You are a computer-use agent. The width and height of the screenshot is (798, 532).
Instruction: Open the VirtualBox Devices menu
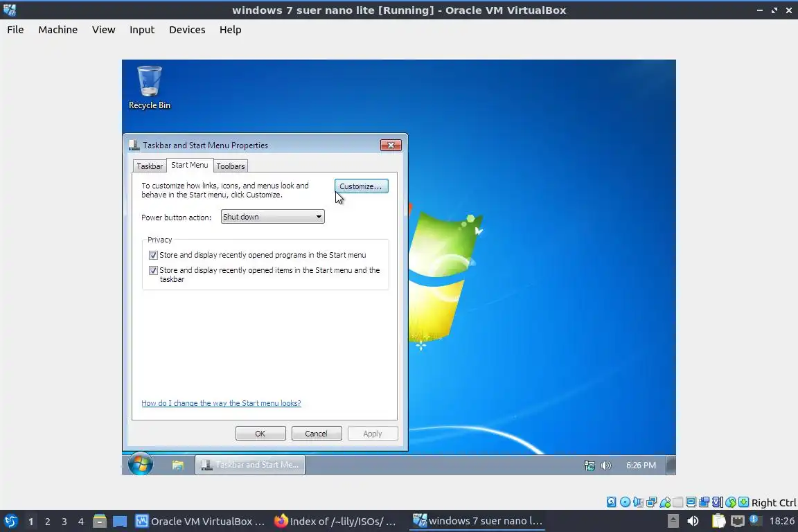187,30
